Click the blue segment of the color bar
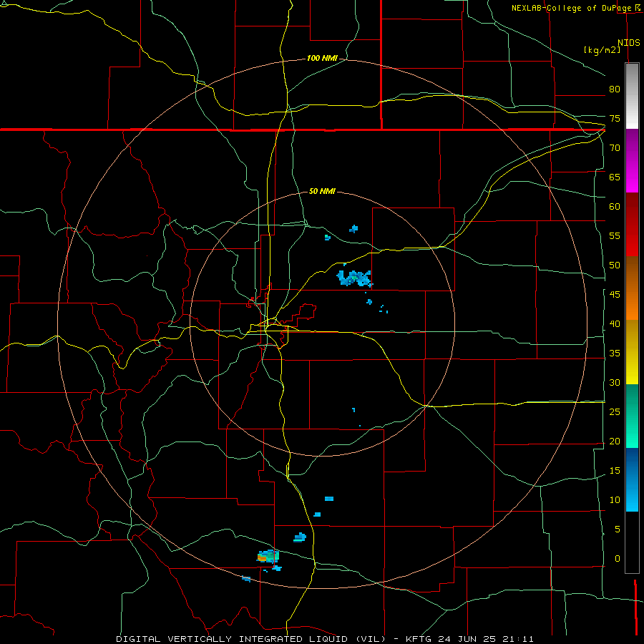 pos(632,479)
